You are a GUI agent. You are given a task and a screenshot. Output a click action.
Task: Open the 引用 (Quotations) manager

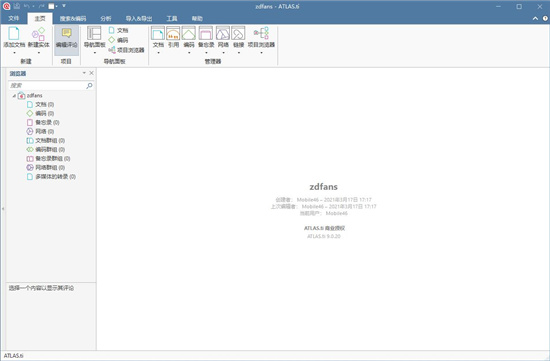(173, 37)
